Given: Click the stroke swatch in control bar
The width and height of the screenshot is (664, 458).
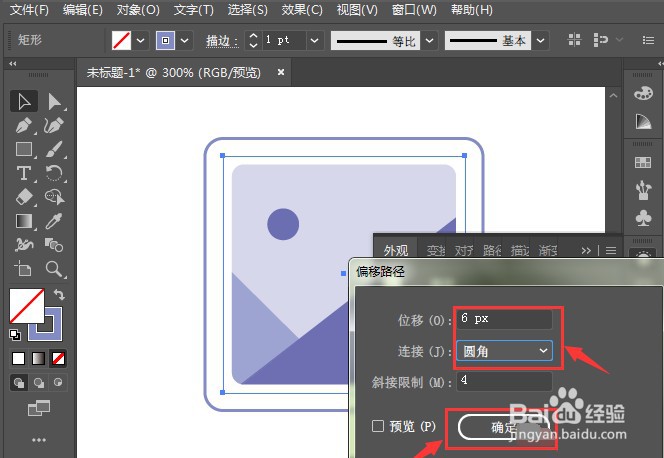Looking at the screenshot, I should (x=166, y=41).
